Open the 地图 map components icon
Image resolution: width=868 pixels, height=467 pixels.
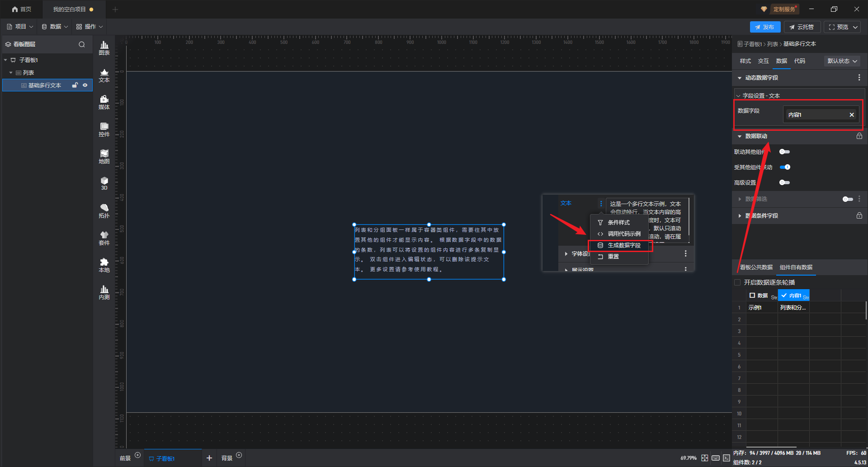pyautogui.click(x=104, y=157)
